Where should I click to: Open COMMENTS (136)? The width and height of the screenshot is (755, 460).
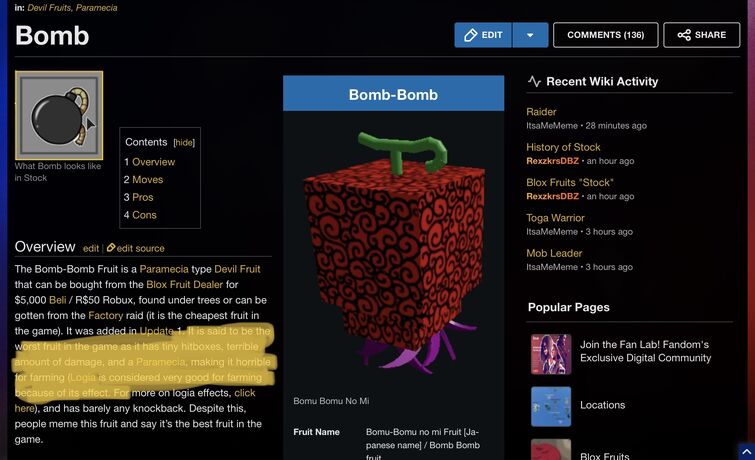(605, 35)
